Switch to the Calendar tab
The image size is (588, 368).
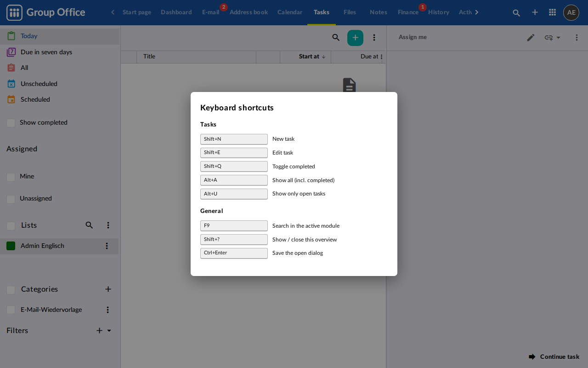coord(290,12)
